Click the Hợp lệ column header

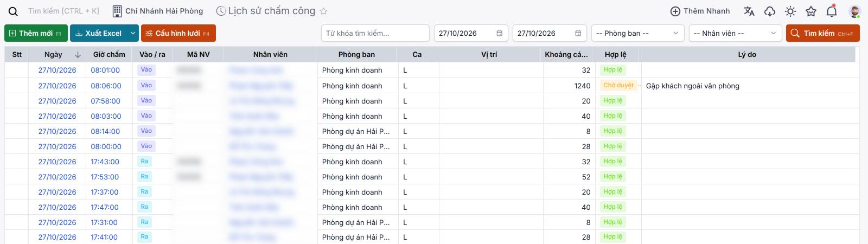pos(616,54)
